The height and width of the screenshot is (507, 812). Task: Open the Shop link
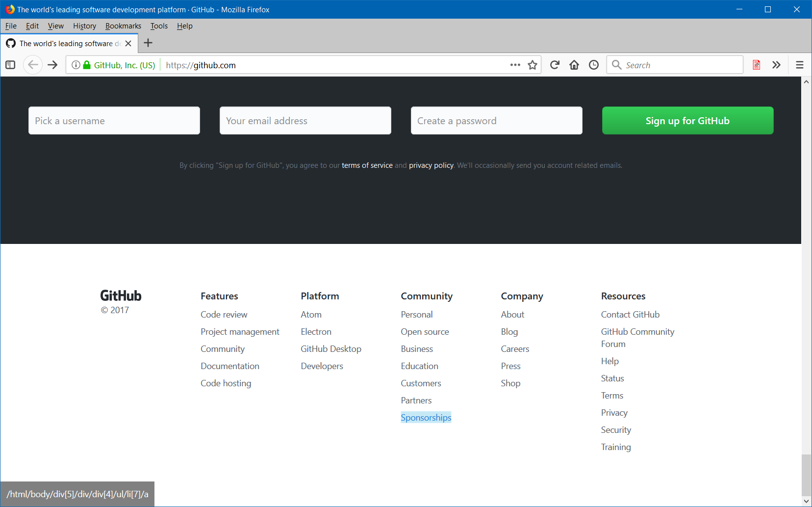[511, 383]
